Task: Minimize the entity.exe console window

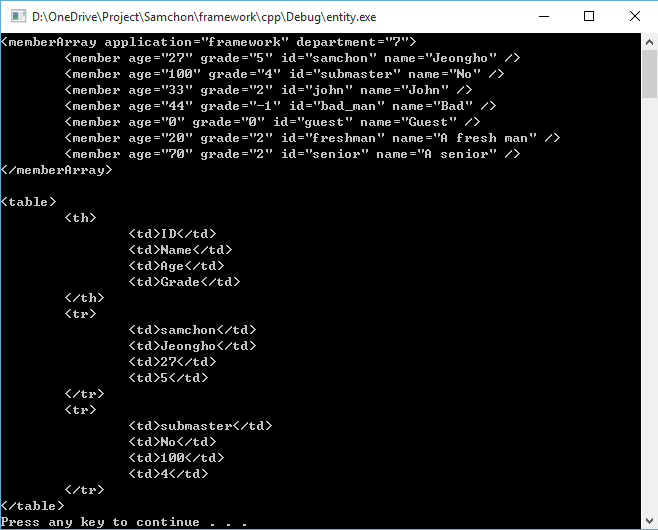Action: [x=543, y=16]
